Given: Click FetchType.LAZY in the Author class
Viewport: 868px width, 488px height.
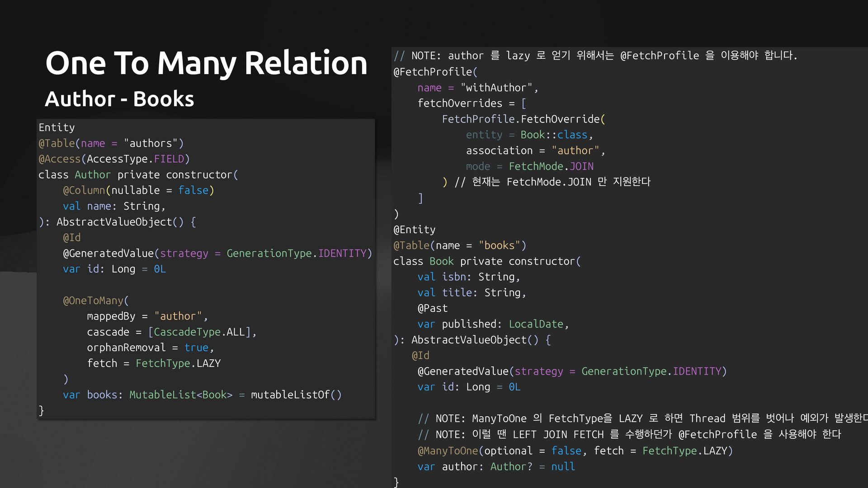Looking at the screenshot, I should coord(178,363).
